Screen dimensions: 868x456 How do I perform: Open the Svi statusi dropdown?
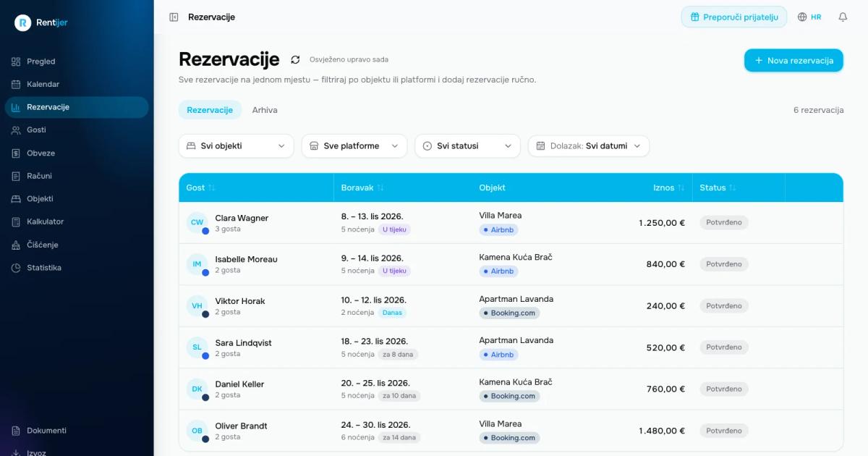click(x=467, y=145)
